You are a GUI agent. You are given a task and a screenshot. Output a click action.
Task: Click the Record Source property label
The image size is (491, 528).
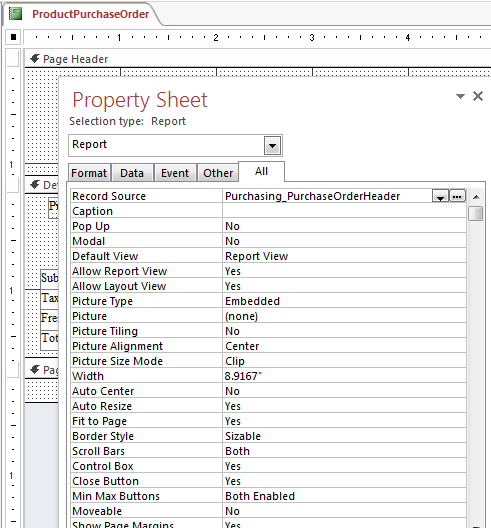click(109, 196)
